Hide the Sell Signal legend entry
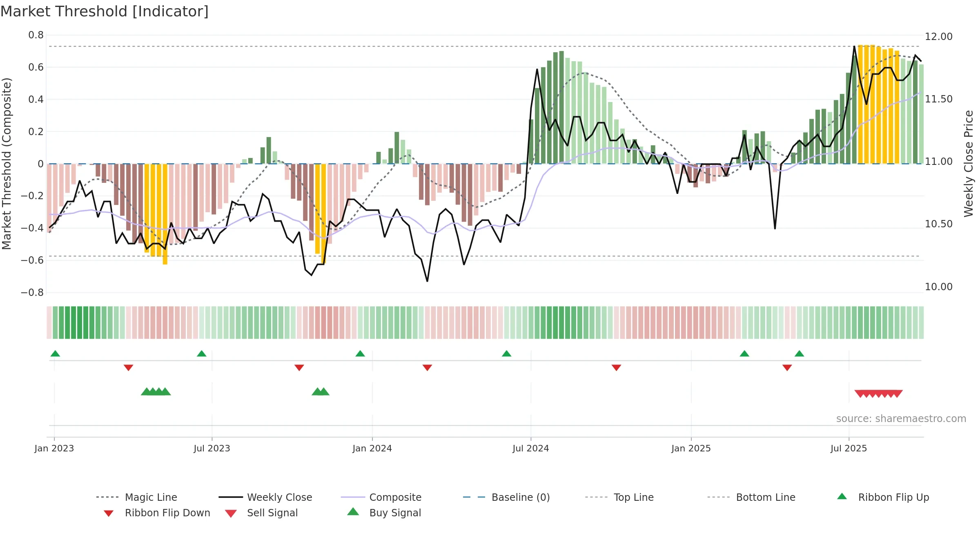 [261, 513]
